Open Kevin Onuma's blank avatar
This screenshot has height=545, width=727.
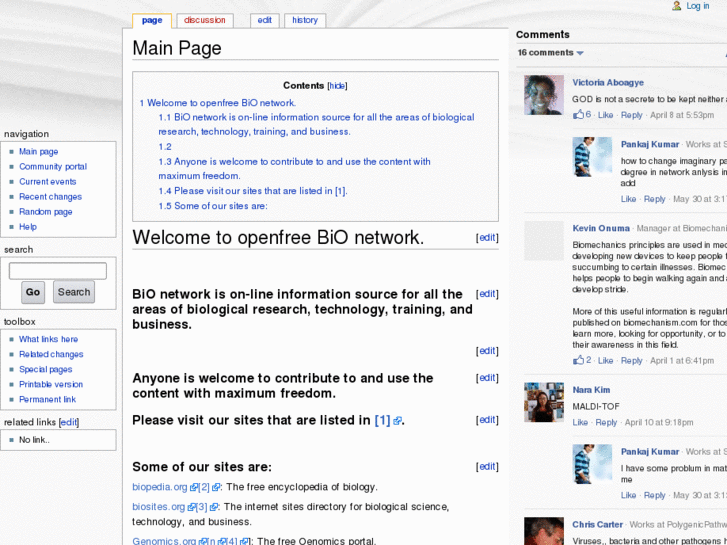tap(544, 241)
